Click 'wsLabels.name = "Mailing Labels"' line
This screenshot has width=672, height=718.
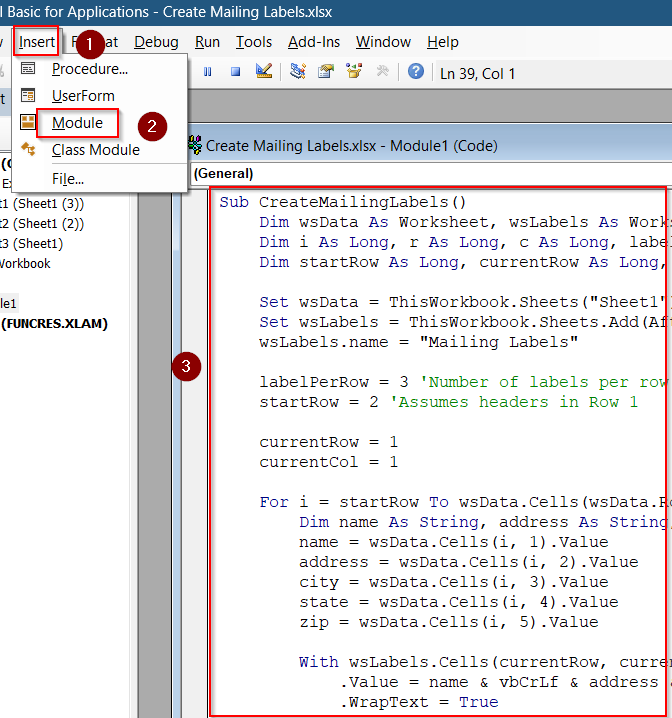(418, 343)
